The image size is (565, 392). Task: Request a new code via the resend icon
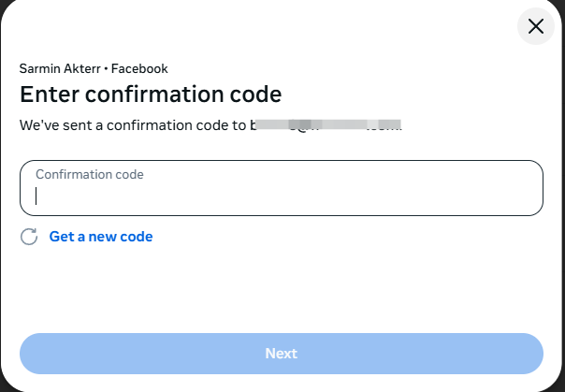point(29,237)
